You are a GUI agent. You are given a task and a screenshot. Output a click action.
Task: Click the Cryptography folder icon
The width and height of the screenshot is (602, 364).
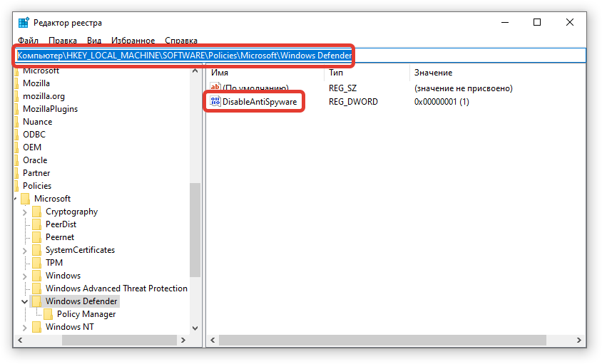(x=37, y=212)
